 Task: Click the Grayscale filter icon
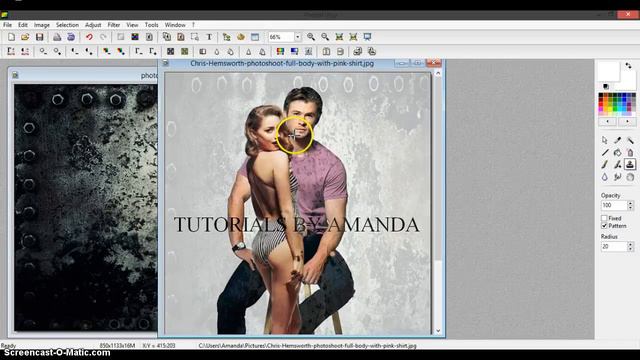[171, 51]
